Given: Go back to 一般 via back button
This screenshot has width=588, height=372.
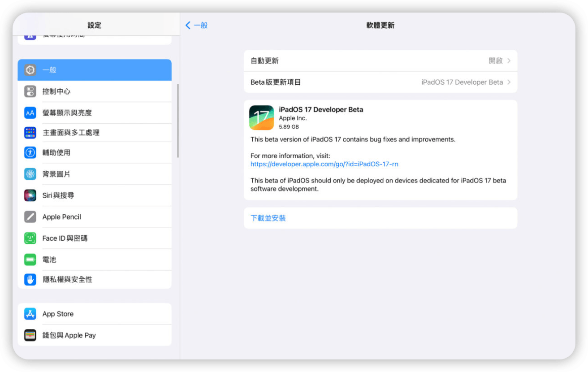Looking at the screenshot, I should click(197, 26).
